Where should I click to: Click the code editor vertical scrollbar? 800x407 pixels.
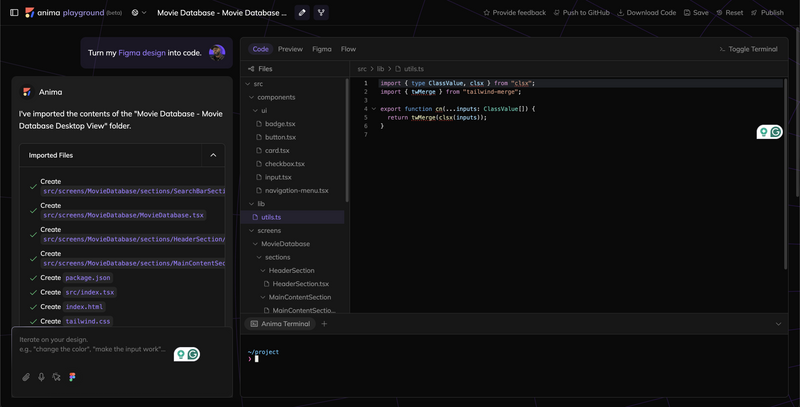(x=786, y=173)
